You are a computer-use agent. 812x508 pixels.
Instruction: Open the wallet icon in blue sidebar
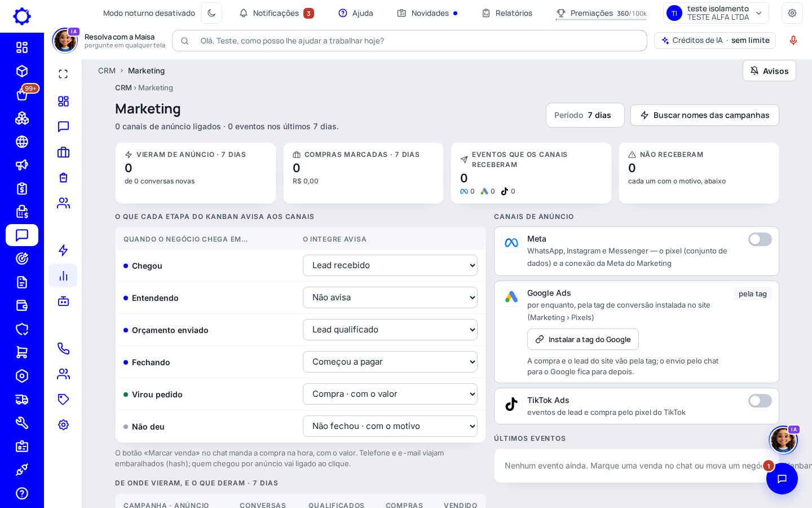click(22, 305)
